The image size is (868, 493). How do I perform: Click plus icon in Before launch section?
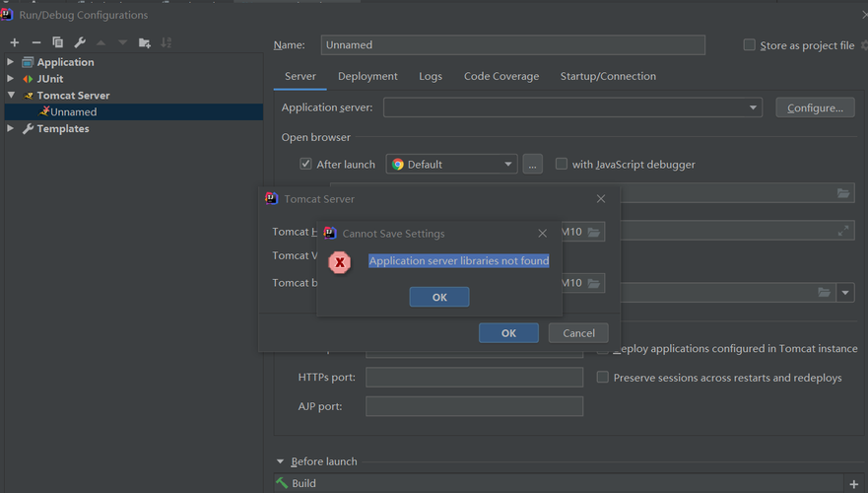tap(853, 483)
